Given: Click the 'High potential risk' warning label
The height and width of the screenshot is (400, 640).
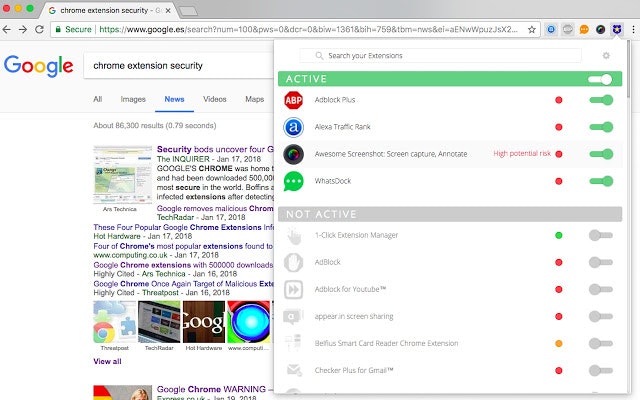Looking at the screenshot, I should (x=522, y=153).
